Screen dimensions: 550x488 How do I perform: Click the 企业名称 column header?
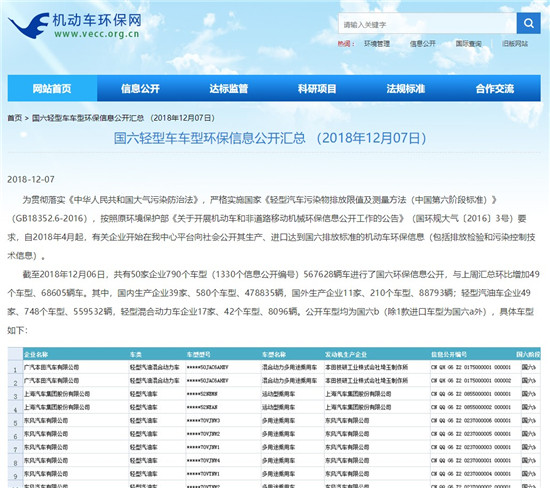point(36,354)
